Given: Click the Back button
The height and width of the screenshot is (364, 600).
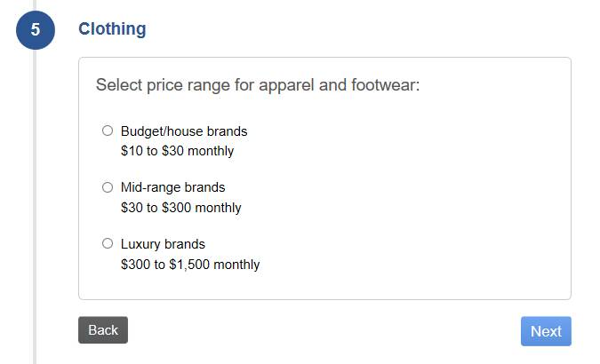Looking at the screenshot, I should [103, 330].
